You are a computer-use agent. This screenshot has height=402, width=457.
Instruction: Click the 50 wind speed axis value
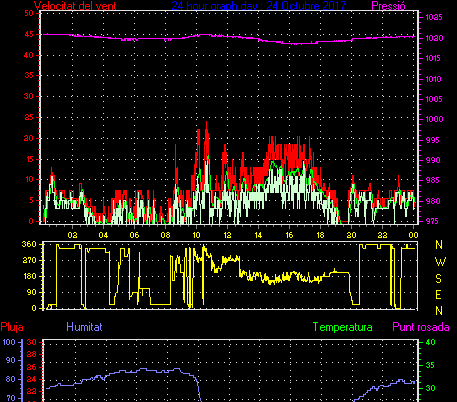pyautogui.click(x=29, y=13)
